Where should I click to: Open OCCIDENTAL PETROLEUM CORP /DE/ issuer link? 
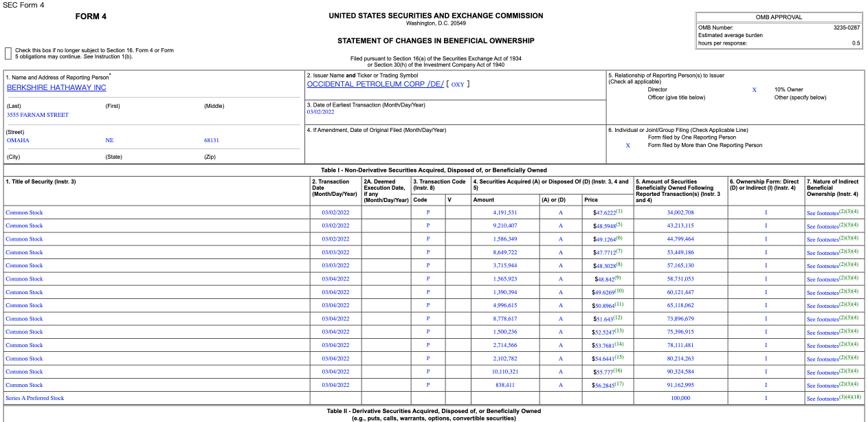pyautogui.click(x=375, y=84)
